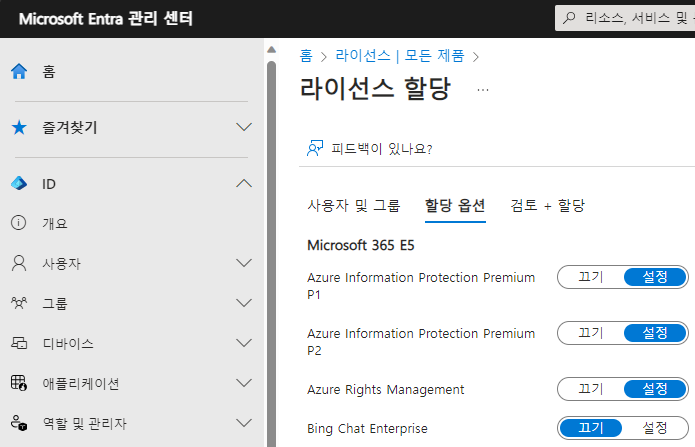
Task: Turn off (끄기) Azure Rights Management
Action: pyautogui.click(x=591, y=389)
